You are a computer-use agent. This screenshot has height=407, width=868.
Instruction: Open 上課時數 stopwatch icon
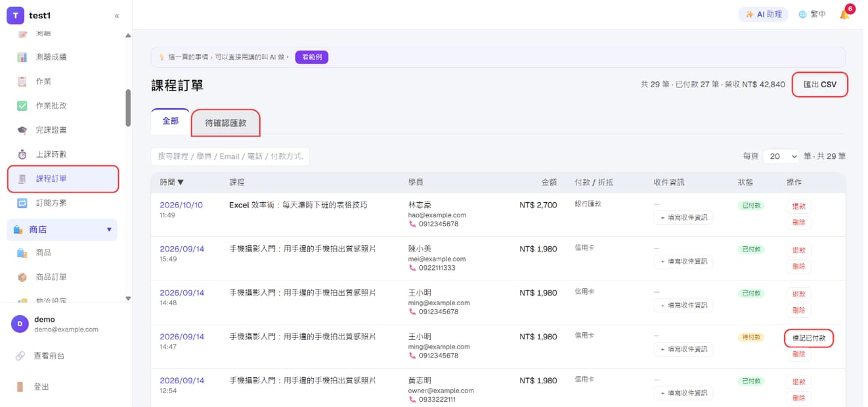[x=22, y=154]
